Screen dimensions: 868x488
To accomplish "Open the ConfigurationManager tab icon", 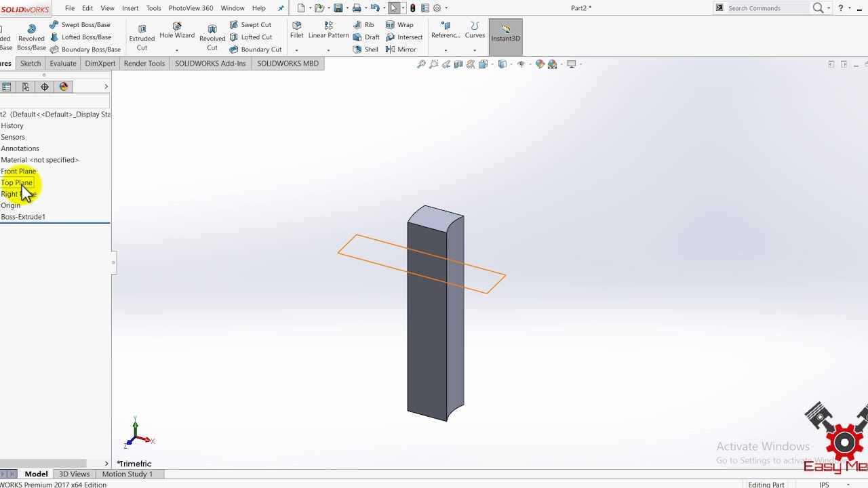I will 26,87.
